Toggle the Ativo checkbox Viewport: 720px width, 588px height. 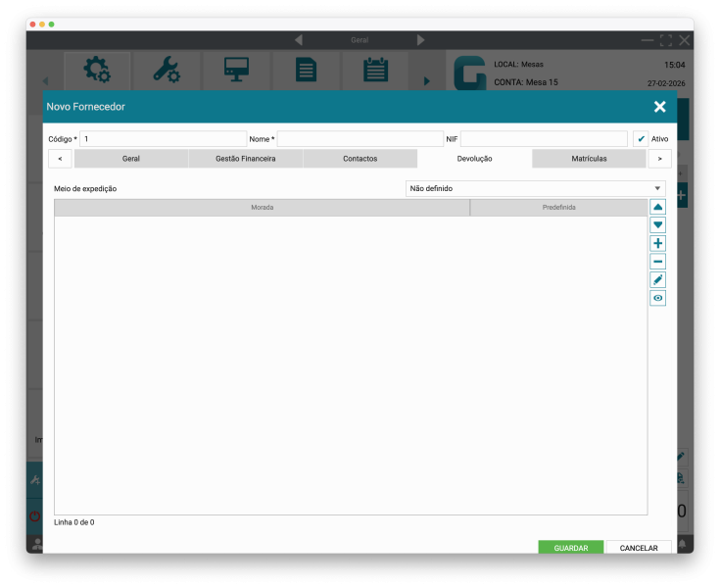641,139
